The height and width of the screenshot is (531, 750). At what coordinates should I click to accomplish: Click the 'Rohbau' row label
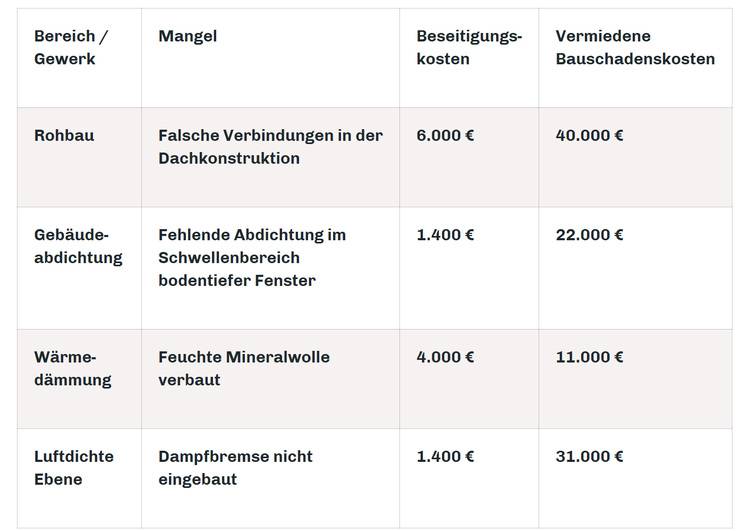click(64, 135)
